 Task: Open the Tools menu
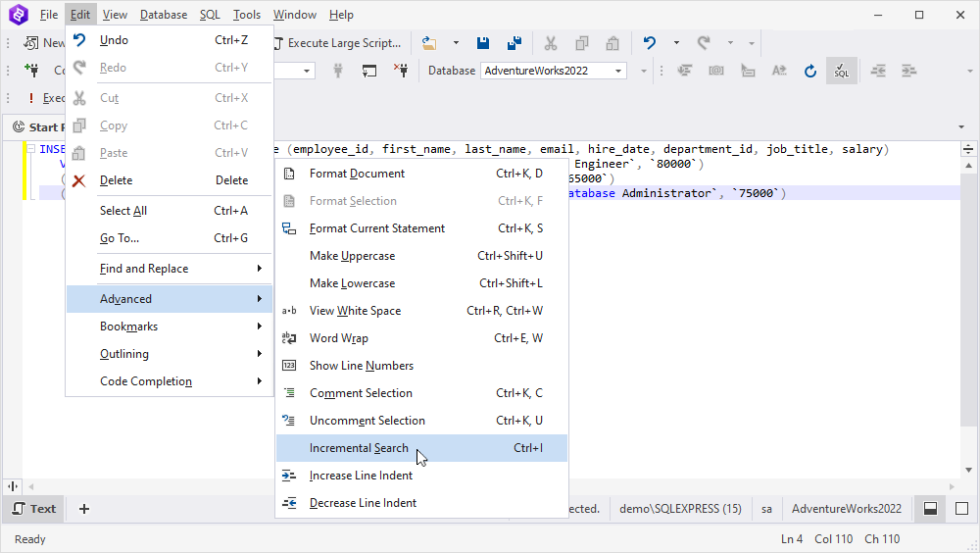[247, 15]
